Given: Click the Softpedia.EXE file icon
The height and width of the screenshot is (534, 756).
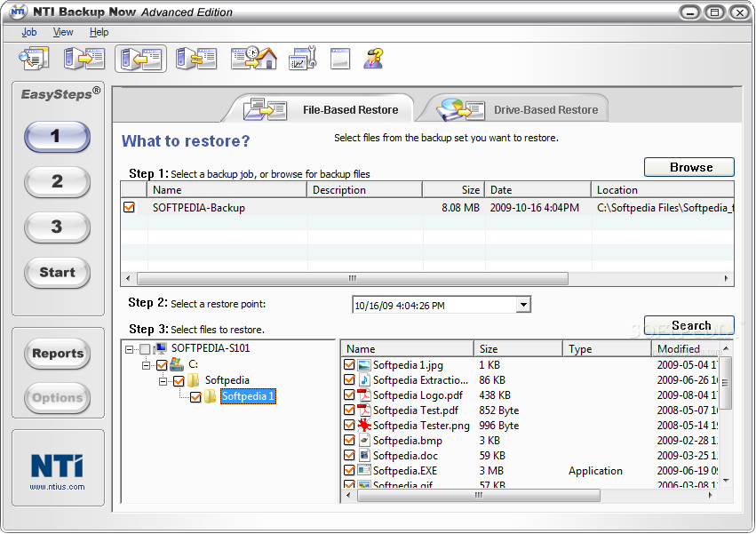Looking at the screenshot, I should 364,470.
